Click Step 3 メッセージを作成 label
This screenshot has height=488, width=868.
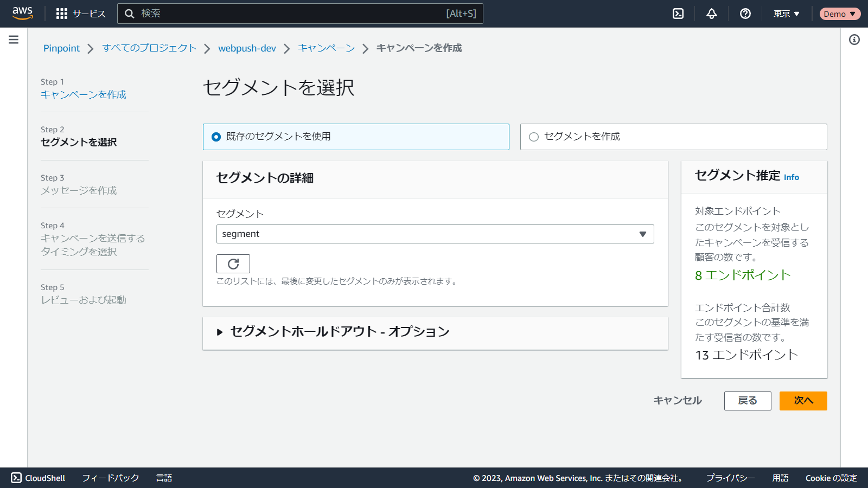point(79,190)
